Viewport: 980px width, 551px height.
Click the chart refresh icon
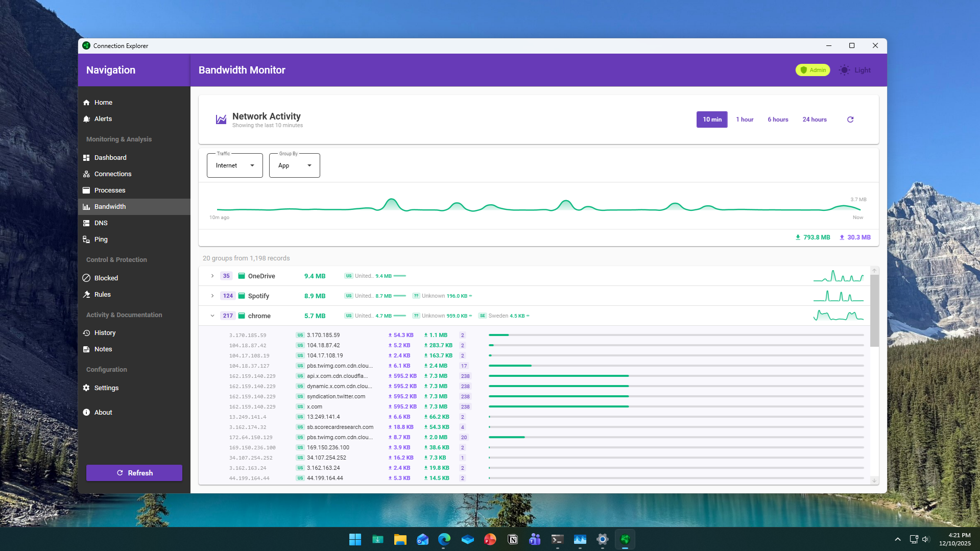(850, 119)
